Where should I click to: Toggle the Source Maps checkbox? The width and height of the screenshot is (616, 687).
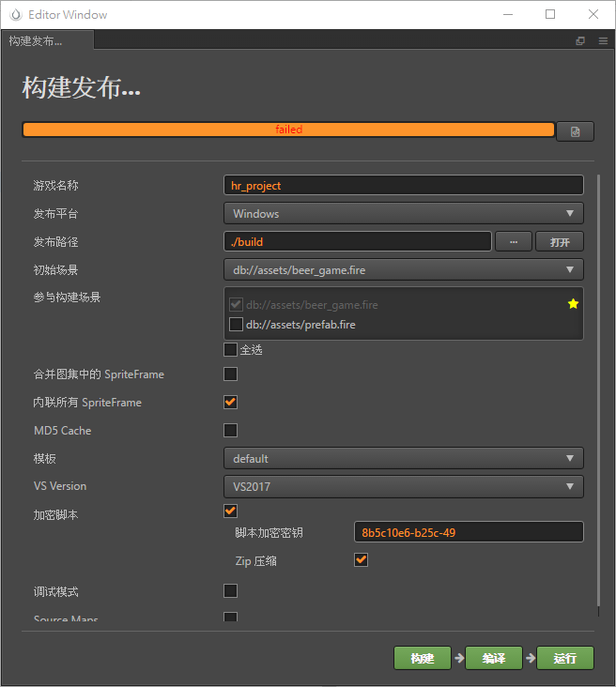pos(231,617)
